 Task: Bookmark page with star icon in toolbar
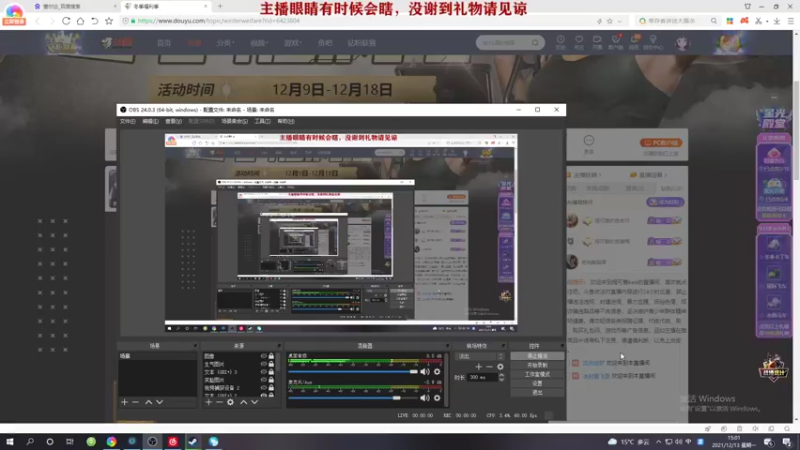109,21
